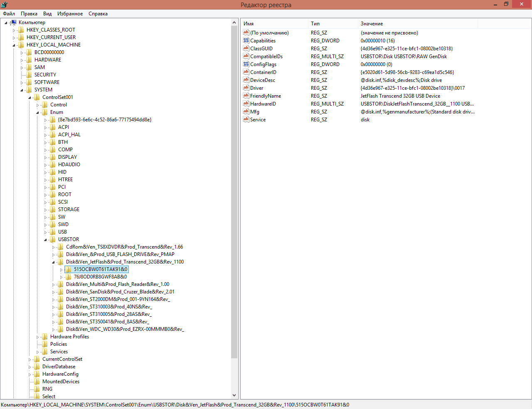Click the USBSTOR folder icon
The height and width of the screenshot is (409, 532).
(53, 239)
